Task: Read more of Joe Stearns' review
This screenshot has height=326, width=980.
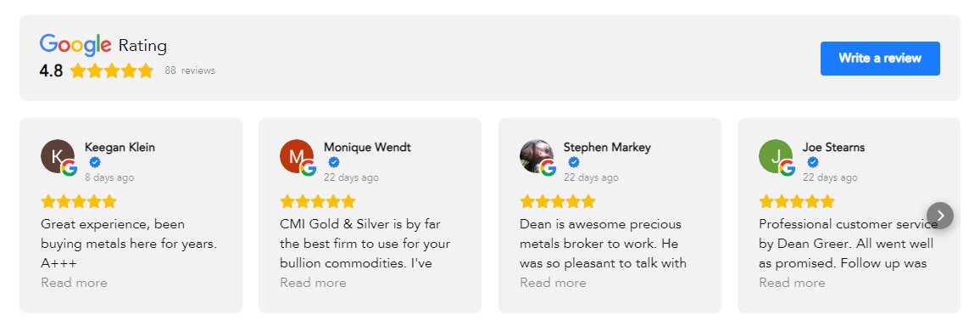Action: [792, 283]
